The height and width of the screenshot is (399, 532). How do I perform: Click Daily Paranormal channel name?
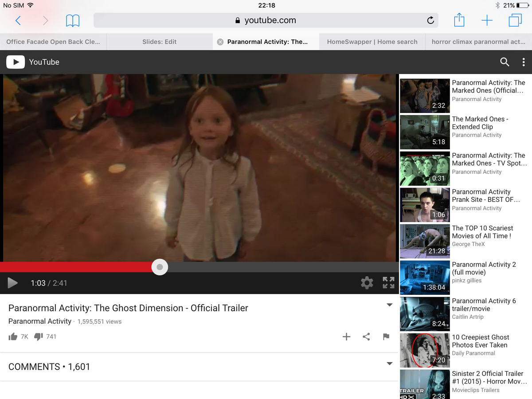[473, 353]
